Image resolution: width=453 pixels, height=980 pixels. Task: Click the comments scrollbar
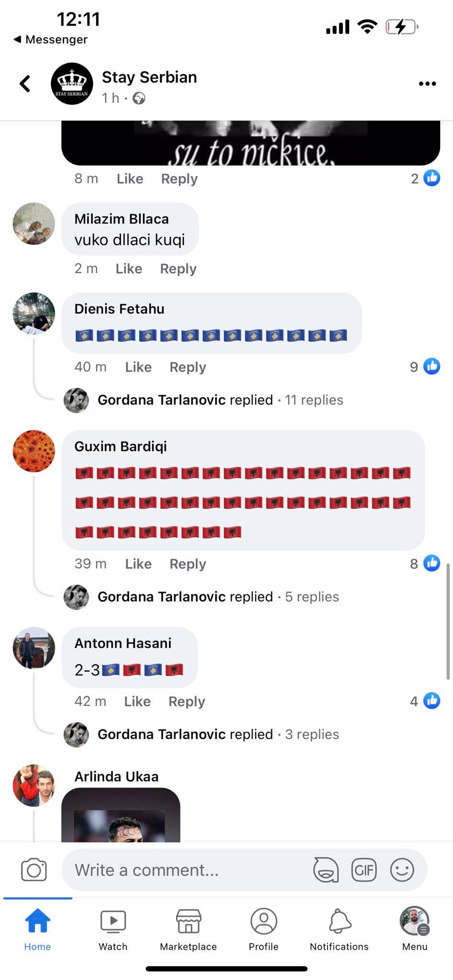tap(448, 621)
